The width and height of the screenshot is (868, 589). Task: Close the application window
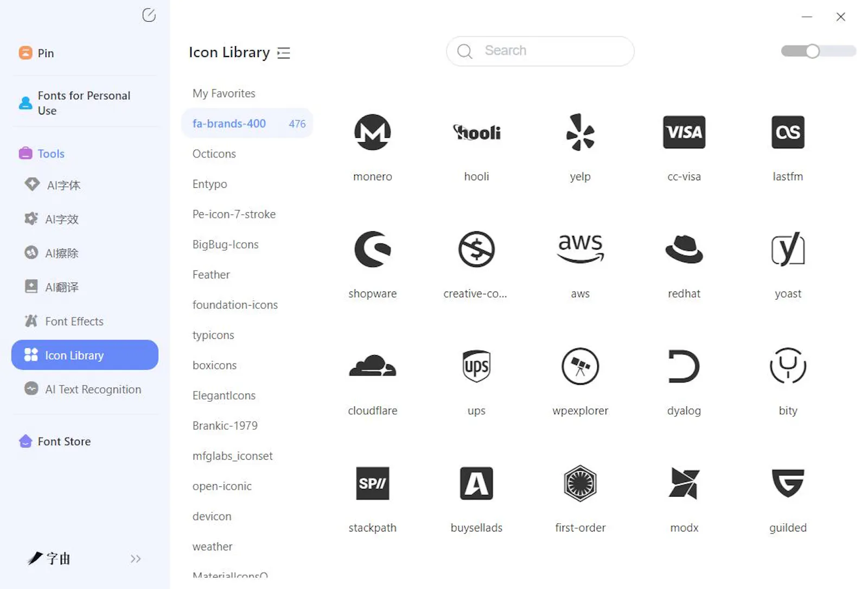840,17
